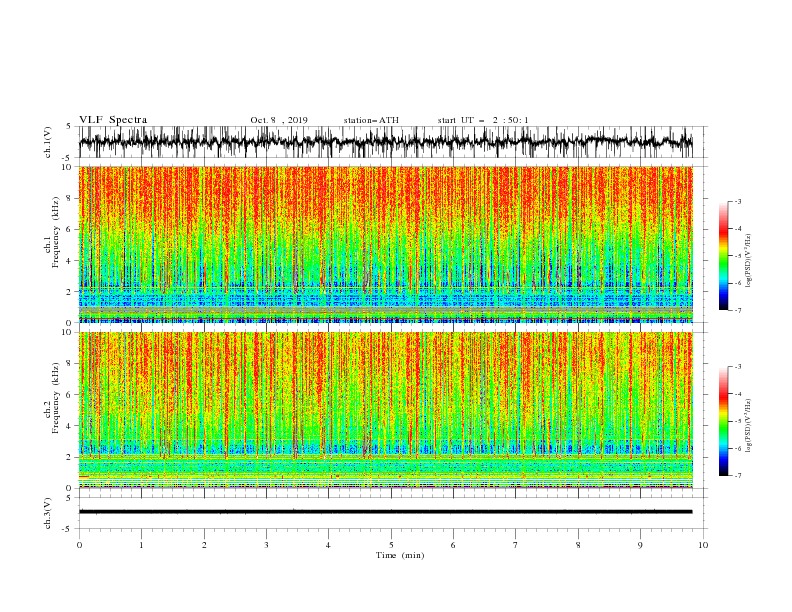The image size is (792, 612).
Task: Click the 'VLF Spectra' title text
Action: coord(113,120)
